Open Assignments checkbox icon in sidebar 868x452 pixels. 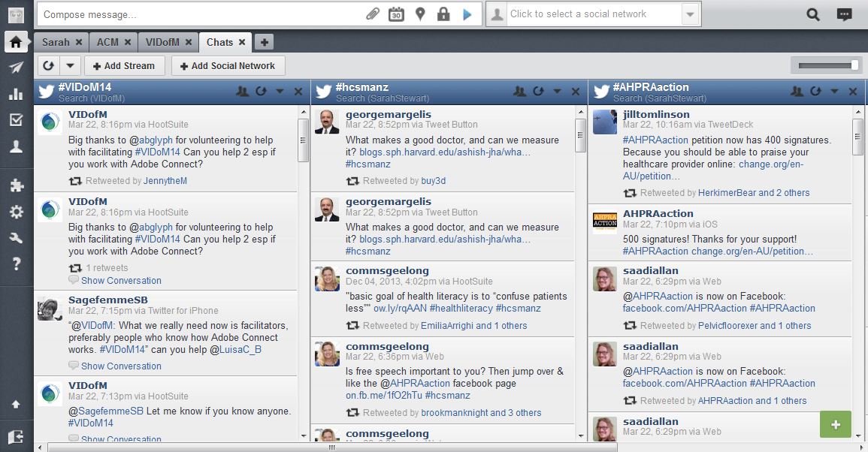point(16,120)
